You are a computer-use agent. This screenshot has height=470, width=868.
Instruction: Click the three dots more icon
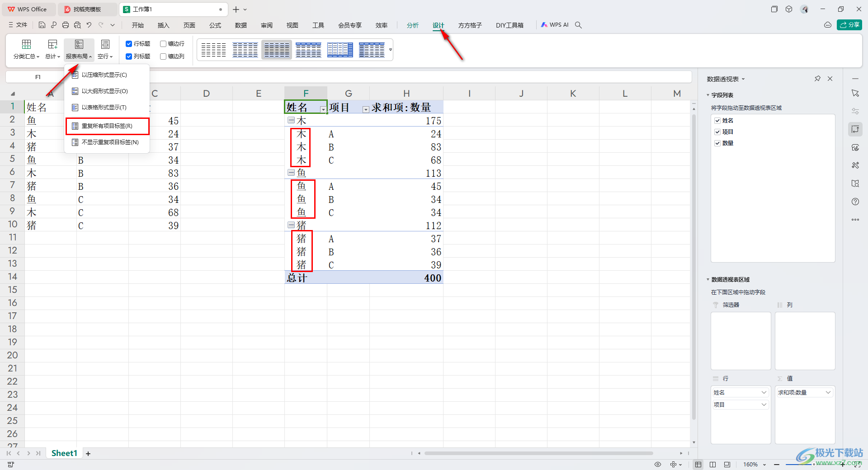pos(855,220)
